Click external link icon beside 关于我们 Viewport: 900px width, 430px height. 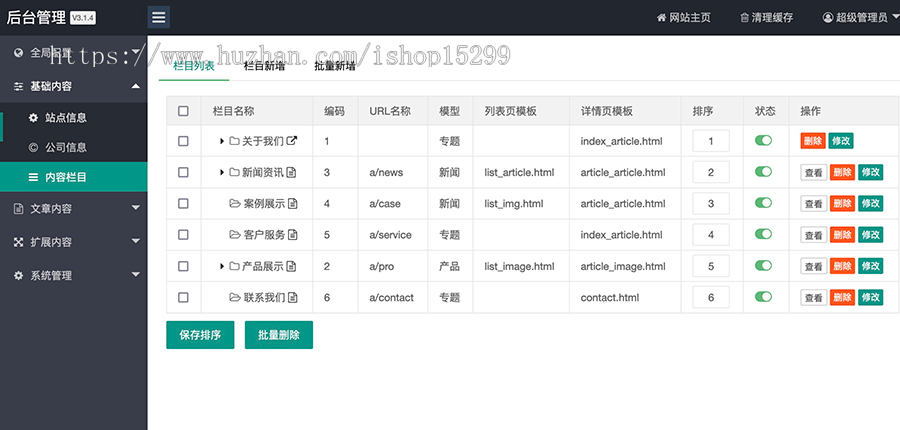point(292,140)
